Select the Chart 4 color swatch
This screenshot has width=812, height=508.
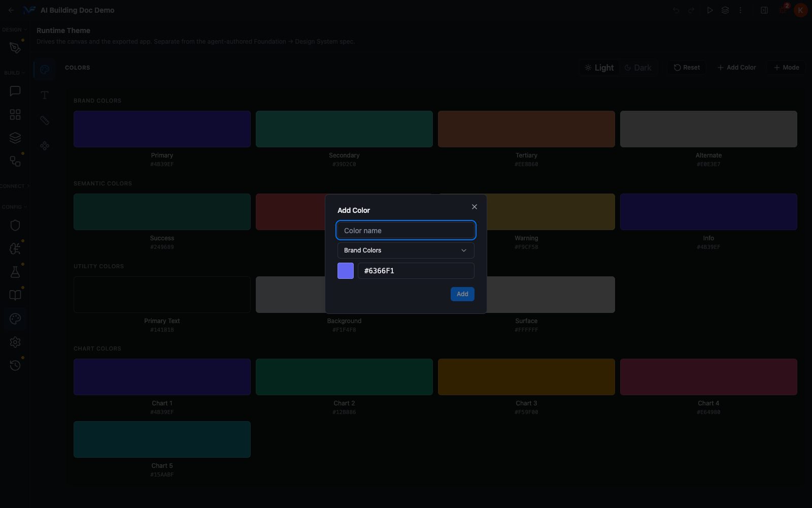click(708, 377)
